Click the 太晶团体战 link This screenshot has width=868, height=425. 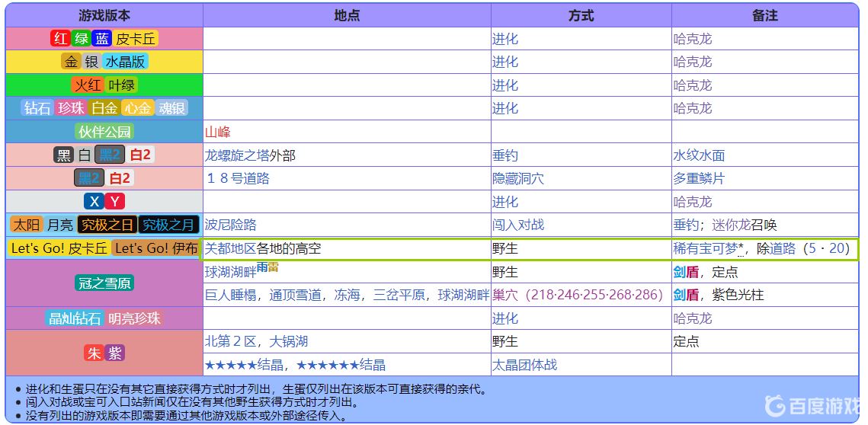525,366
